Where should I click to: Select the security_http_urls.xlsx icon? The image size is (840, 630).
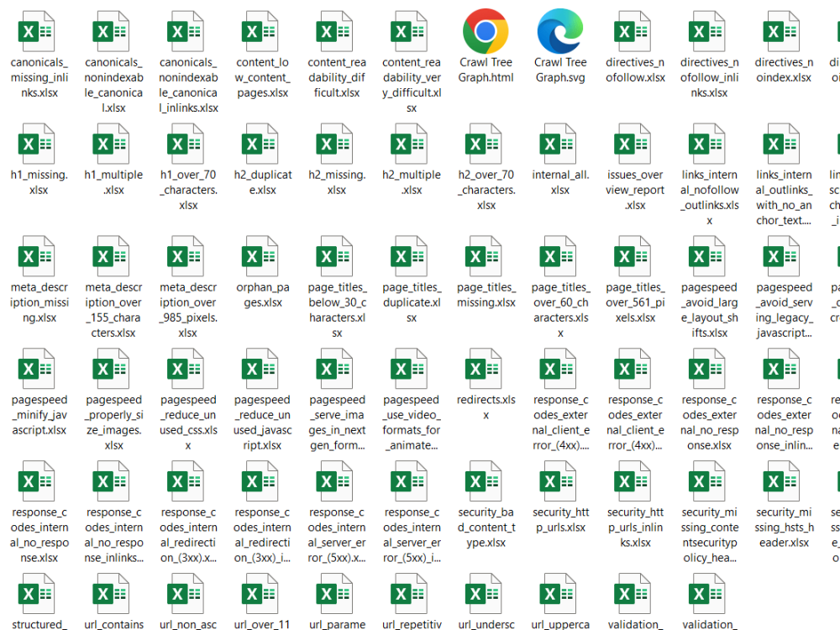click(559, 481)
